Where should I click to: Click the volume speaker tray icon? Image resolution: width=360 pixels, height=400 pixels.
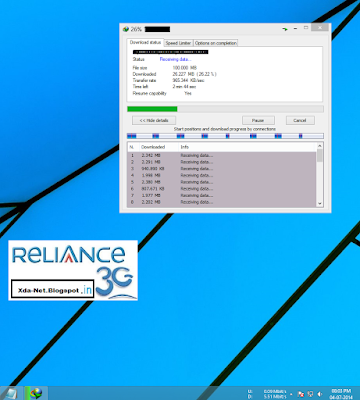[x=319, y=394]
